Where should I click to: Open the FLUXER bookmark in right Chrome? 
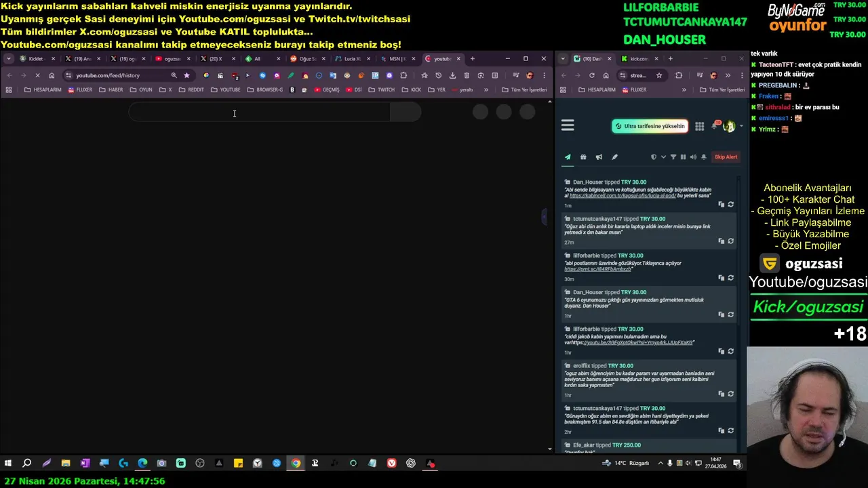634,89
